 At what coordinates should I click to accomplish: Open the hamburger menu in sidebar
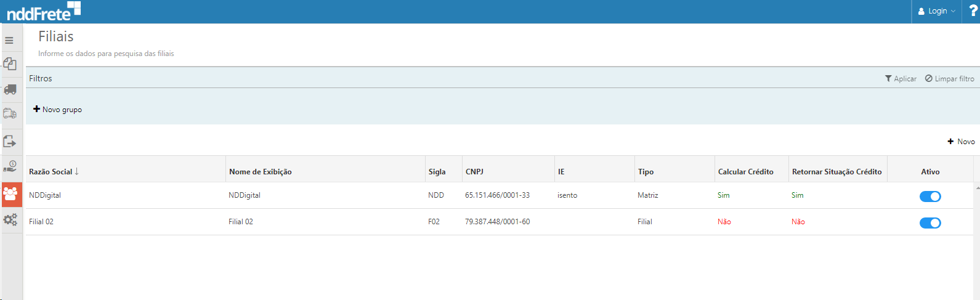[x=9, y=41]
